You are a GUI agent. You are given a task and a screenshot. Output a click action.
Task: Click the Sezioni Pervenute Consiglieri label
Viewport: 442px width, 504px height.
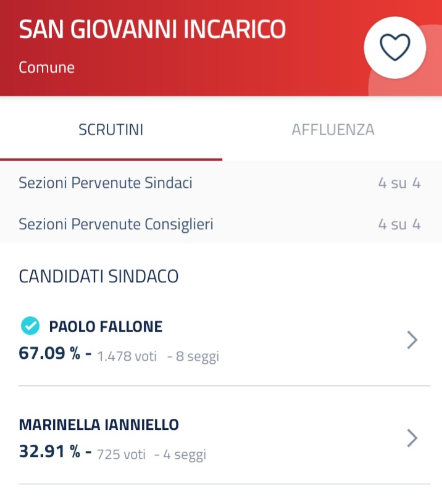(x=116, y=224)
